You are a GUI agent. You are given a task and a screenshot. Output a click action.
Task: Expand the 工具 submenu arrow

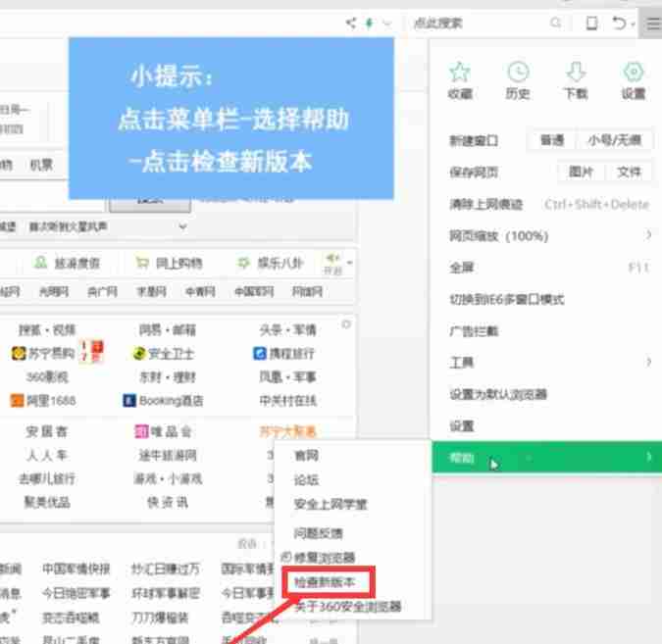point(649,362)
